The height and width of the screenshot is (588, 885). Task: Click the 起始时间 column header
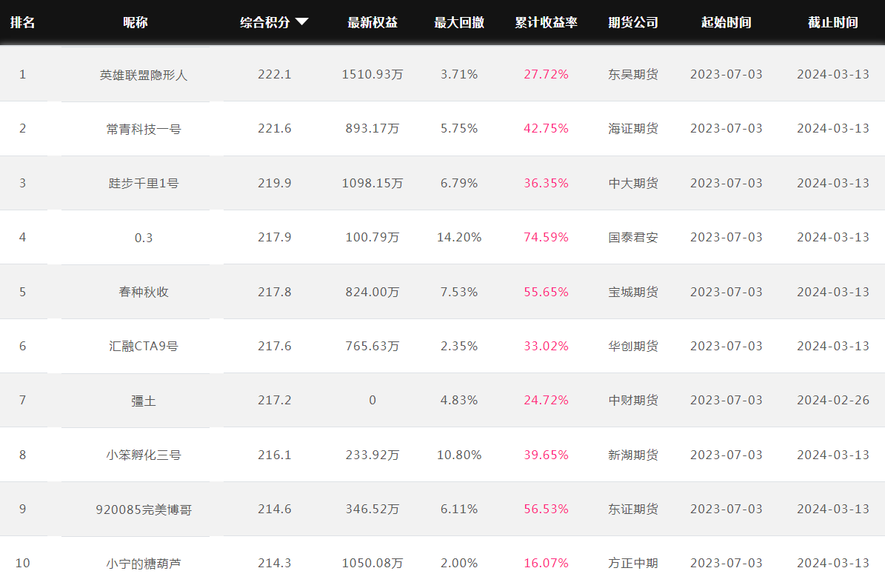[727, 22]
